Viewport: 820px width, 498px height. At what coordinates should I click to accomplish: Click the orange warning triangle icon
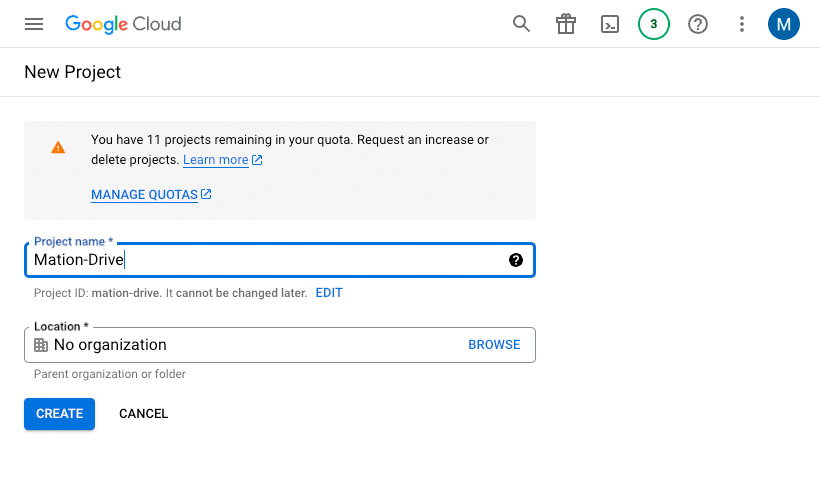58,148
